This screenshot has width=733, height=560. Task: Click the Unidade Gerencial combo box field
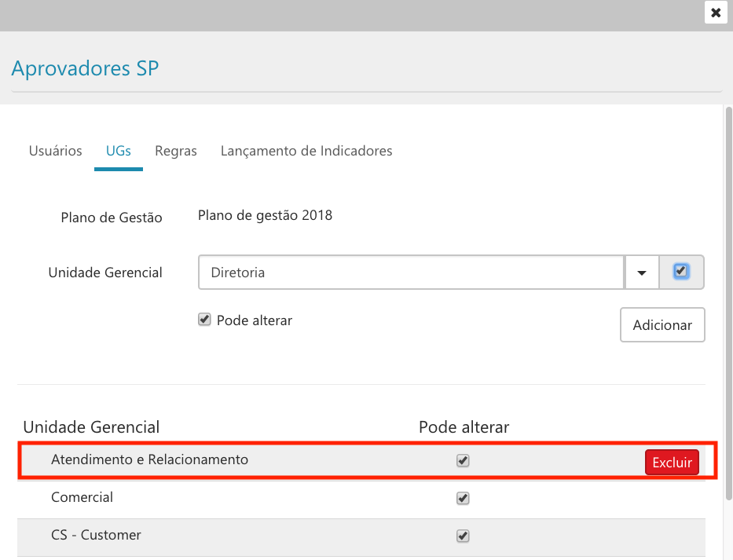(412, 272)
